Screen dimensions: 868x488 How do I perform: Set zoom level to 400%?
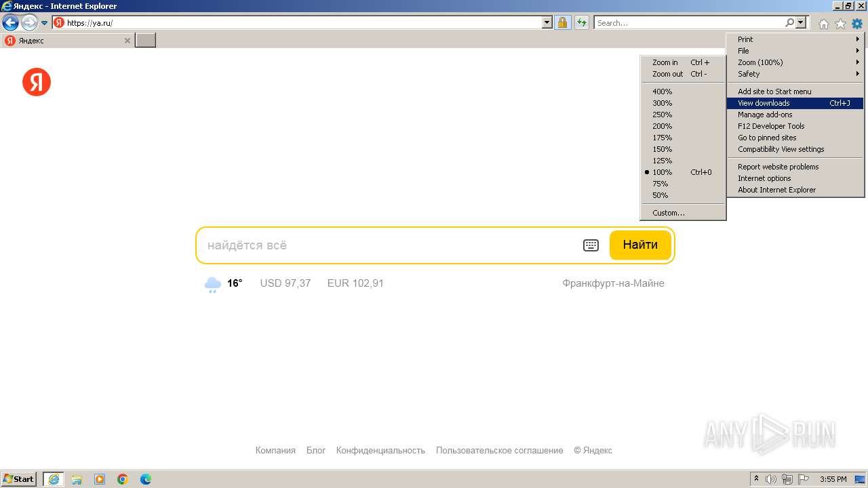[683, 91]
